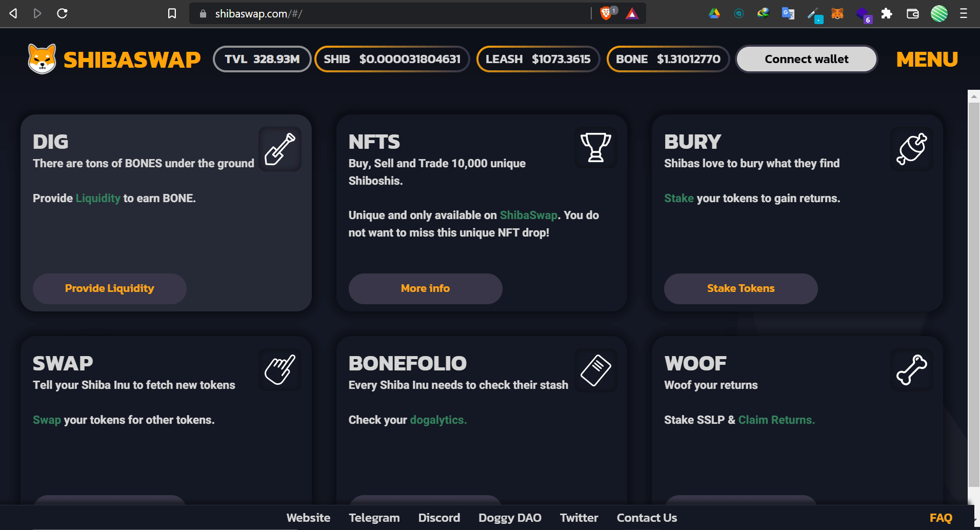Screen dimensions: 980x530
Task: Click the Provide Liquidity button
Action: 110,288
